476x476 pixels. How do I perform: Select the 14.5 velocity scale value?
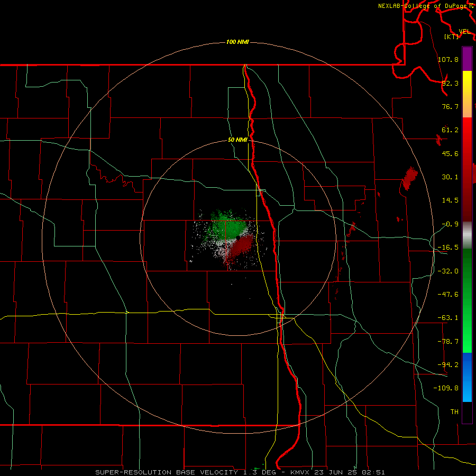(x=450, y=200)
